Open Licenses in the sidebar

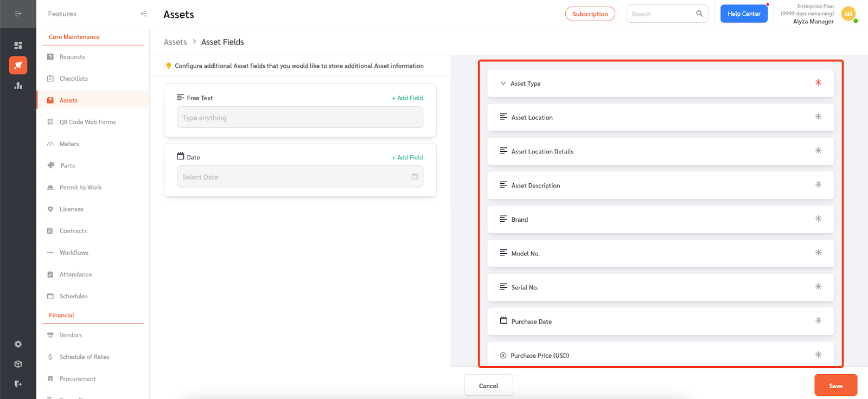pyautogui.click(x=71, y=209)
